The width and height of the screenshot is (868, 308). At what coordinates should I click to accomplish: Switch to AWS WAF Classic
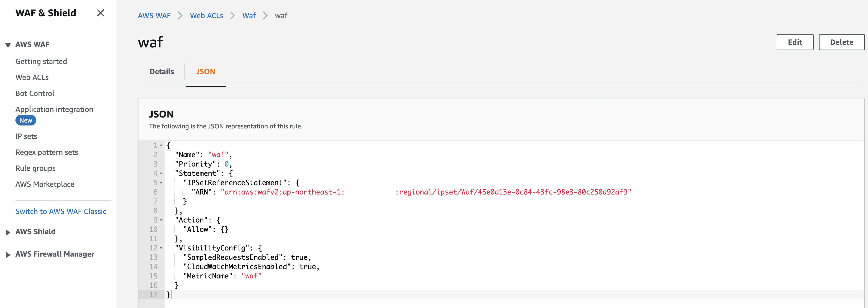click(x=61, y=211)
